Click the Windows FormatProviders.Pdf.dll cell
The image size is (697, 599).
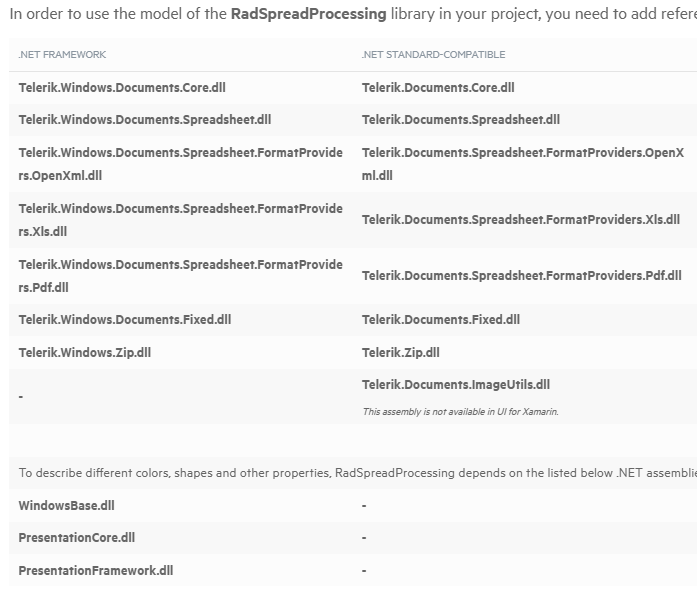[180, 276]
